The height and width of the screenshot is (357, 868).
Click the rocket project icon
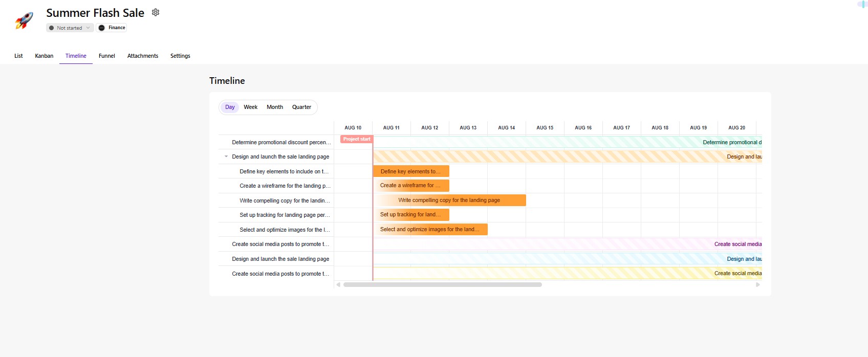[24, 20]
